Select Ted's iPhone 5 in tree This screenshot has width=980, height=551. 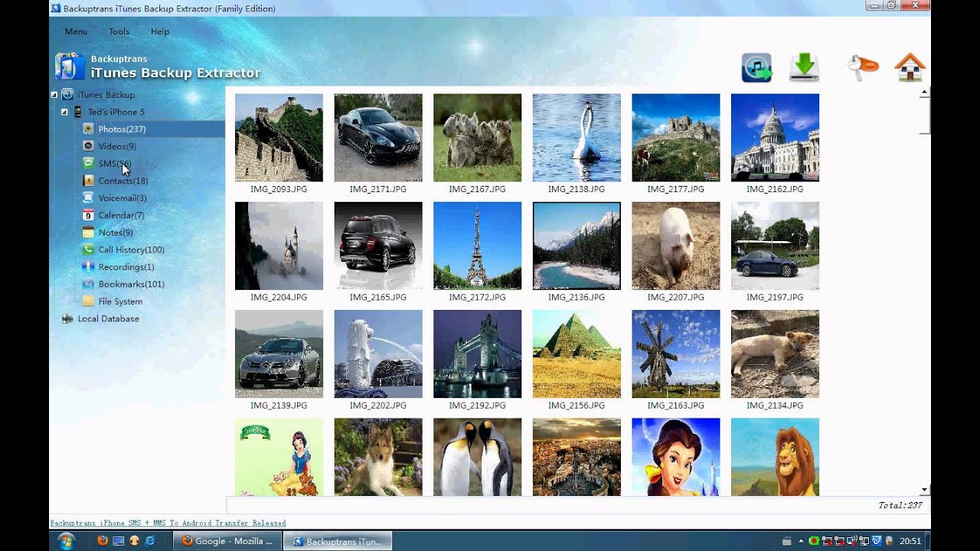[116, 112]
